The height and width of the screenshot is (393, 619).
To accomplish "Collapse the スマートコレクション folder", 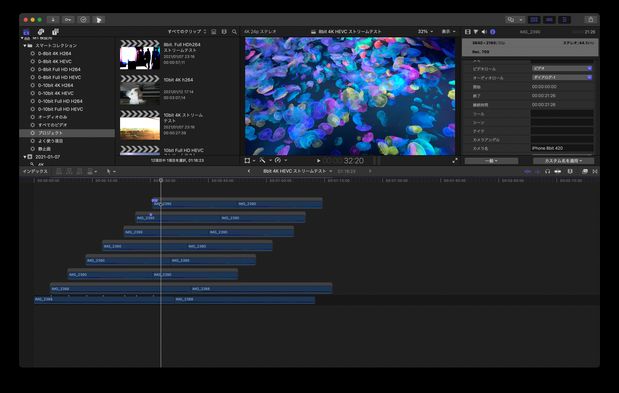I will coord(24,45).
